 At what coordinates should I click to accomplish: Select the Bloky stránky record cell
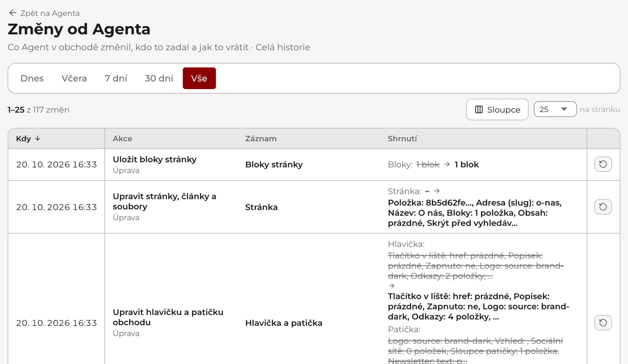pos(274,164)
